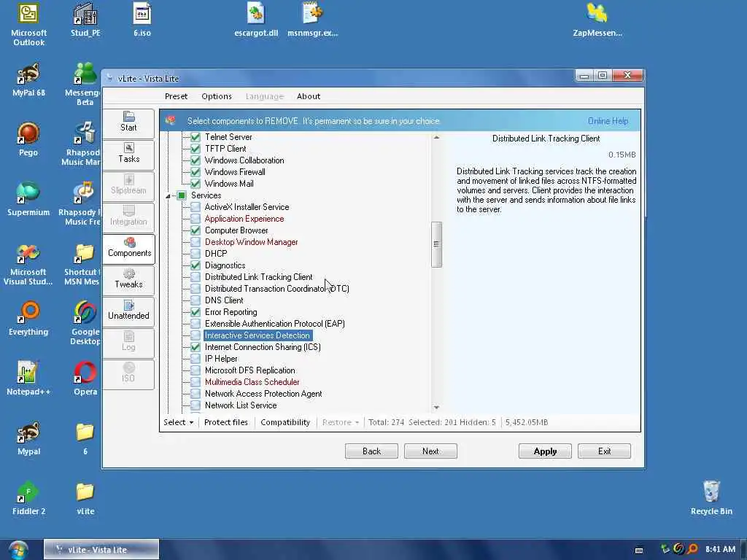The image size is (747, 560).
Task: Uncheck Error Reporting checkbox
Action: (x=196, y=312)
